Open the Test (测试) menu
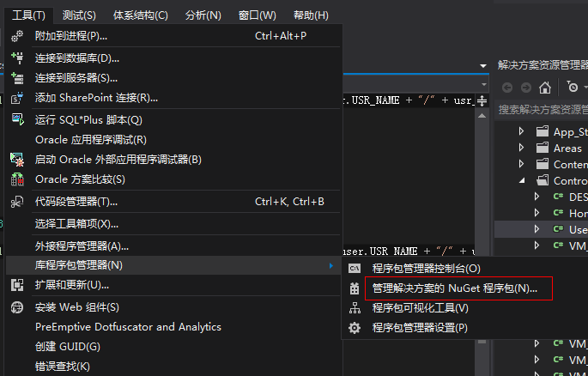The image size is (588, 376). [79, 15]
